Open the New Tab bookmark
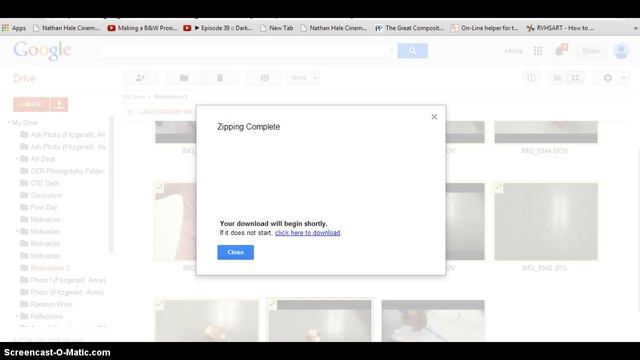 coord(276,28)
